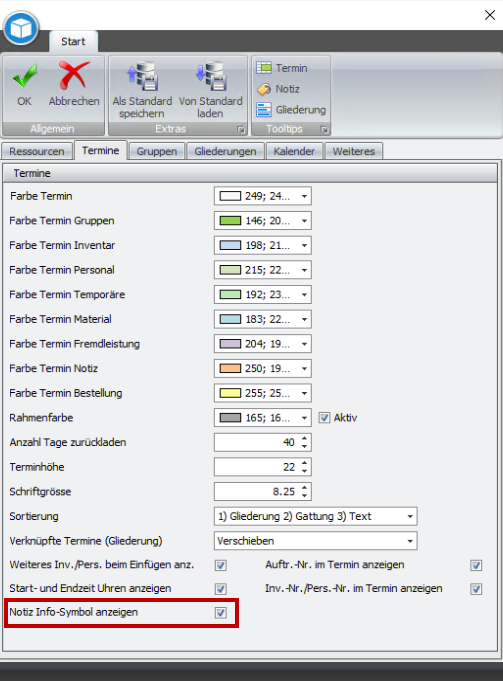Open the Farbe Termin Notiz color dropdown
Viewport: 503px width, 681px height.
[304, 369]
